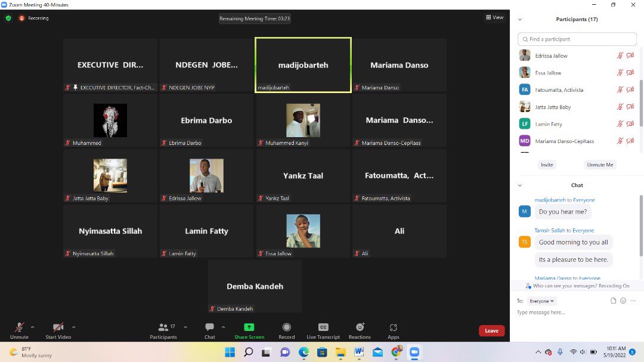Select Fatoumatta, Activista in participants list
This screenshot has height=362, width=644.
pos(577,89)
